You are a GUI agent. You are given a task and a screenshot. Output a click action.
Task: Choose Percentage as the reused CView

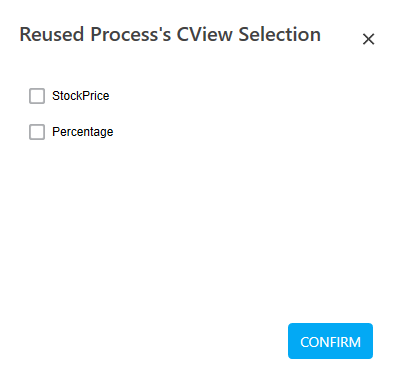coord(37,132)
